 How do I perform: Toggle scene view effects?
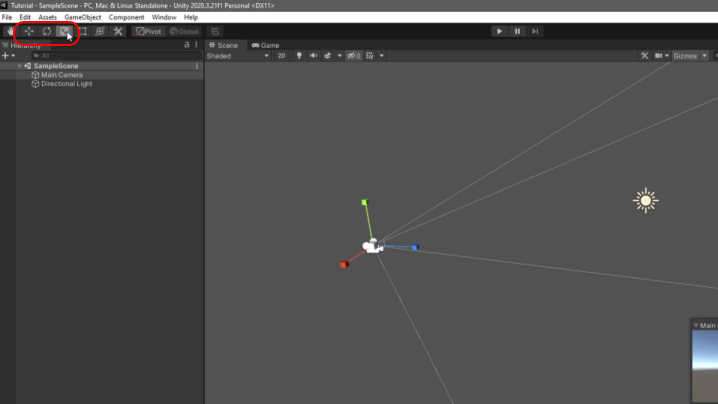[x=327, y=56]
